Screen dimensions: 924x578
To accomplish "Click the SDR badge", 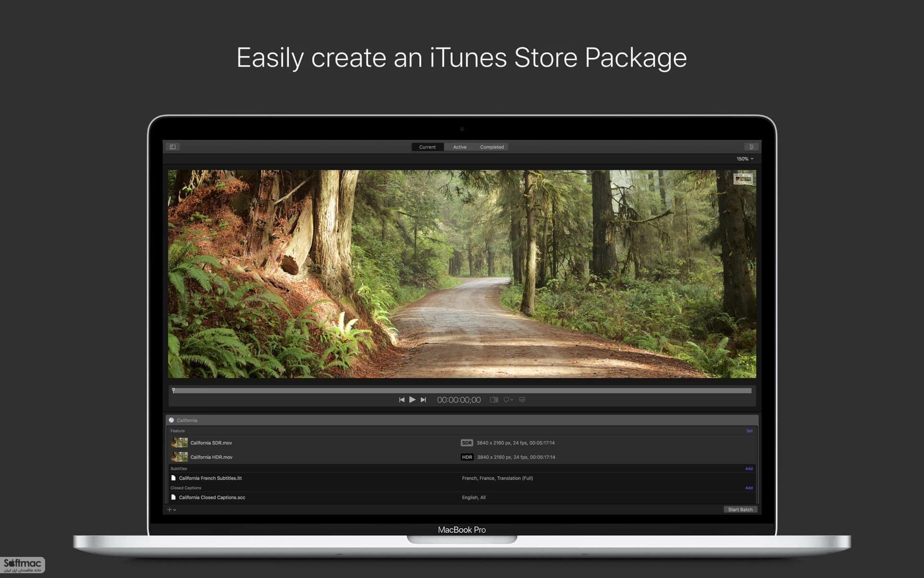I will point(467,443).
